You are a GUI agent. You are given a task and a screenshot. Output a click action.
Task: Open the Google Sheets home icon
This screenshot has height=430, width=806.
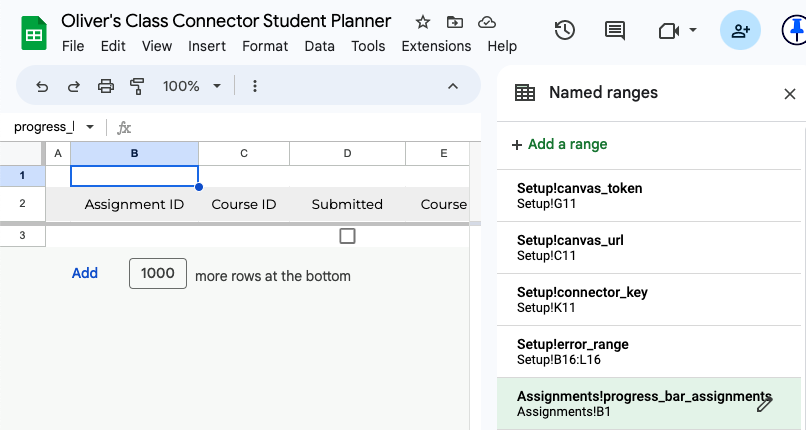point(34,33)
